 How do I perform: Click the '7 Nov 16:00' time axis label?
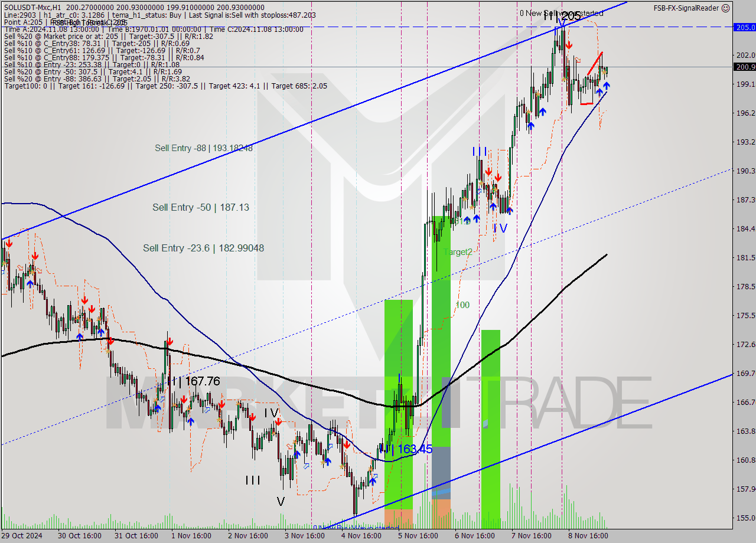pos(532,536)
